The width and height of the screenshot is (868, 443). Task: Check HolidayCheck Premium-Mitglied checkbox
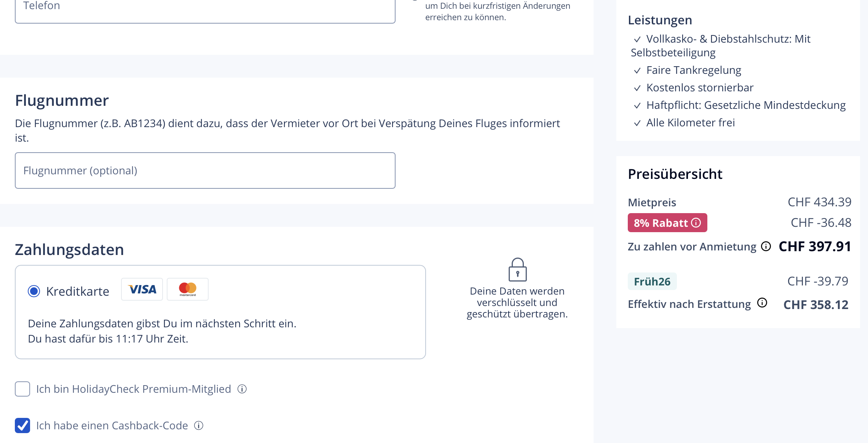(x=22, y=389)
